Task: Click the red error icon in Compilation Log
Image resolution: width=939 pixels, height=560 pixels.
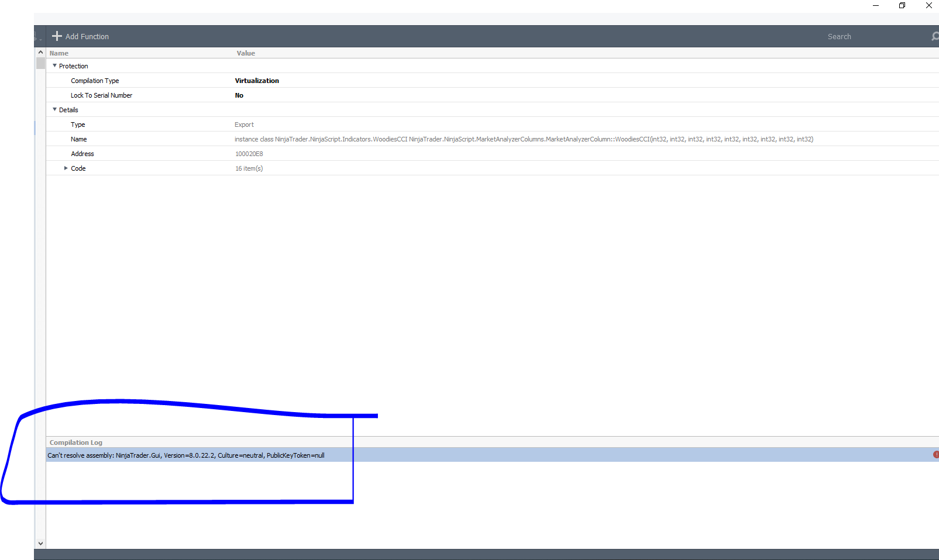Action: [x=935, y=454]
